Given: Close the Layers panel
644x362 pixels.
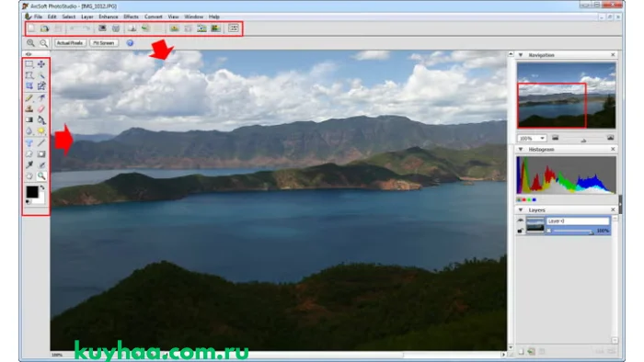Looking at the screenshot, I should [613, 209].
